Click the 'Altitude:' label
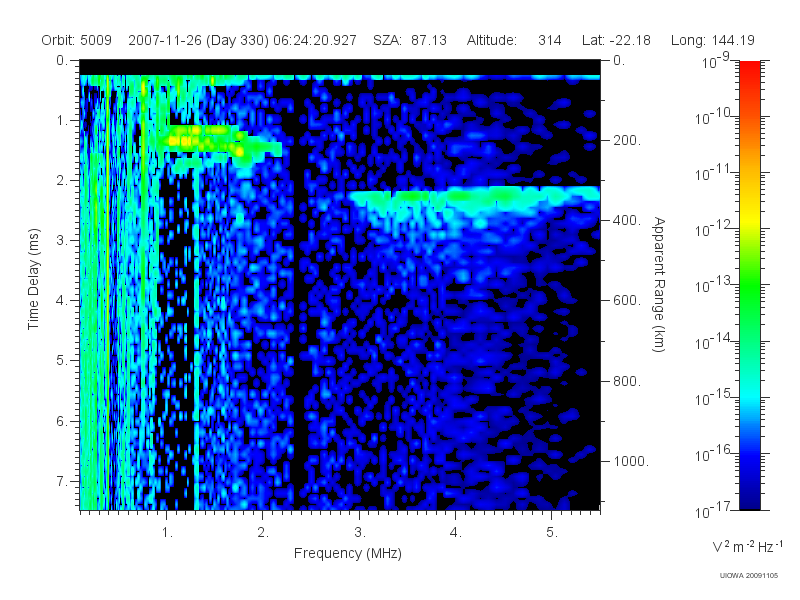This screenshot has height=600, width=800. point(492,40)
